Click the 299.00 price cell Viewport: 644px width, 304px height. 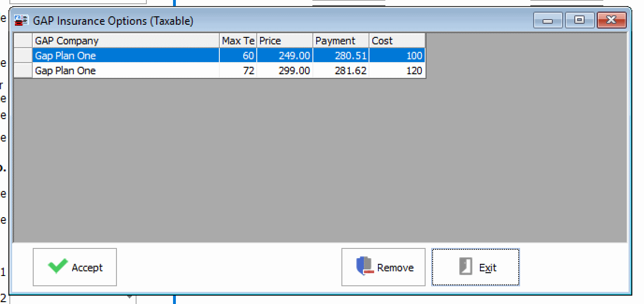point(284,71)
